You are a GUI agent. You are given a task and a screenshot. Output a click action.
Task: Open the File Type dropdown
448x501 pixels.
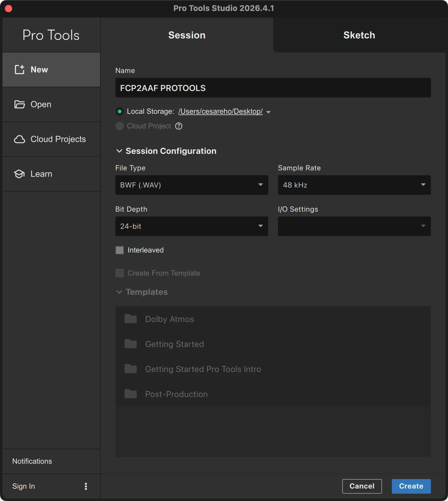pos(192,185)
